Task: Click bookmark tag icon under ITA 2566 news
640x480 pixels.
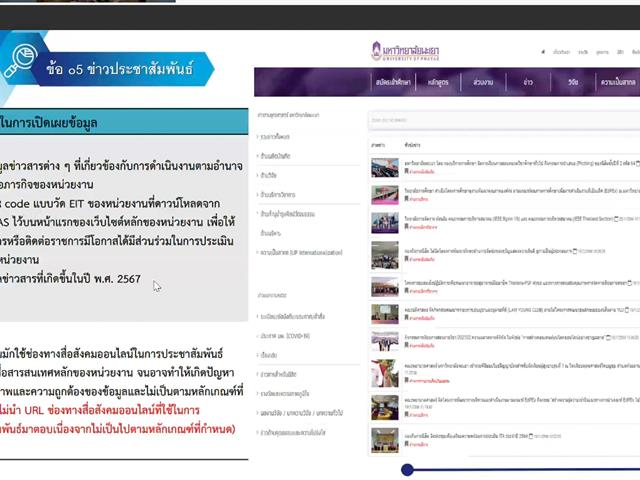Action: coord(407,444)
